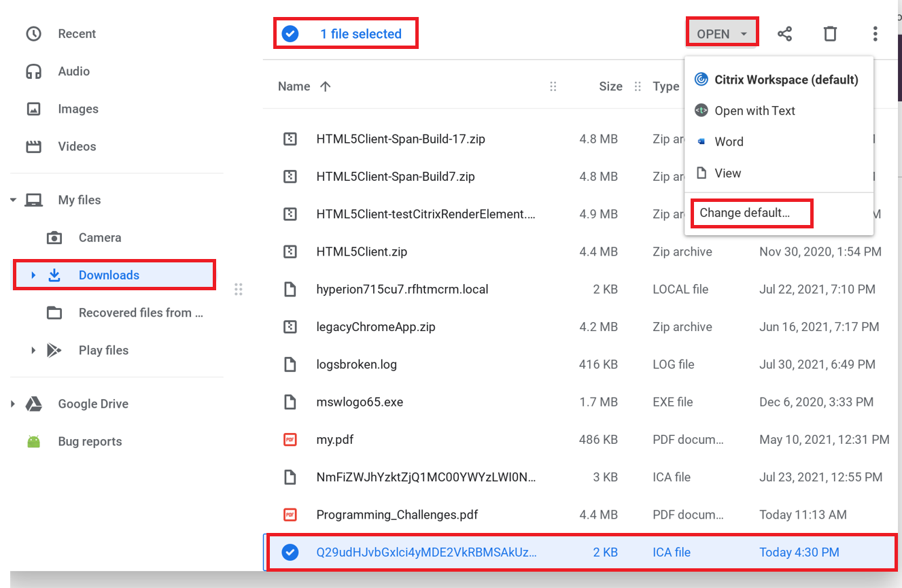Choose Citrix Workspace (default) from the menu
Viewport: 902px width, 588px height.
click(786, 80)
